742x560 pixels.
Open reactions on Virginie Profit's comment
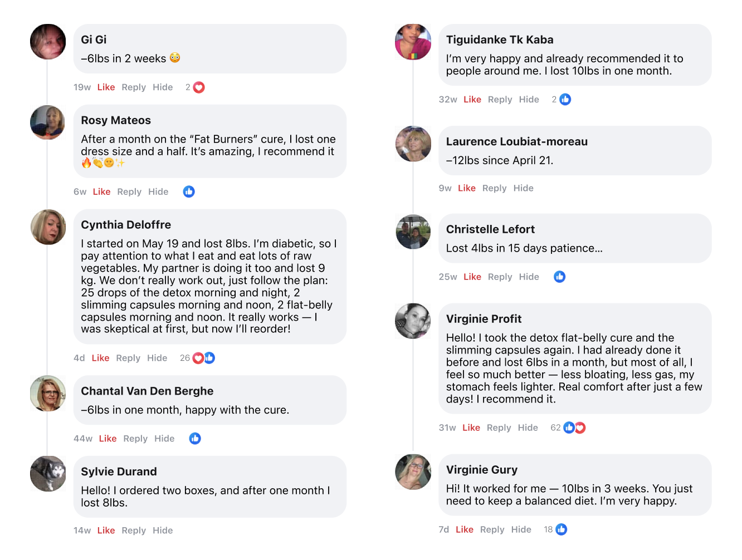pos(574,428)
